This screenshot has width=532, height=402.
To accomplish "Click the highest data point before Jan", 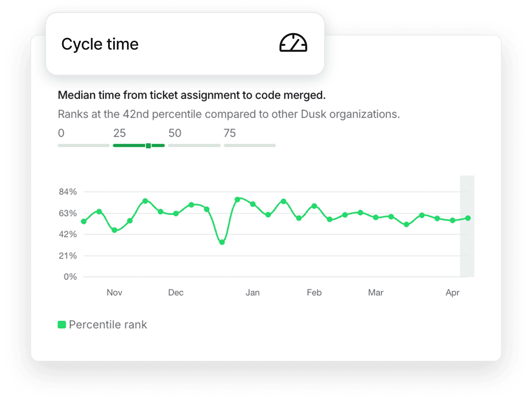I will coord(237,200).
